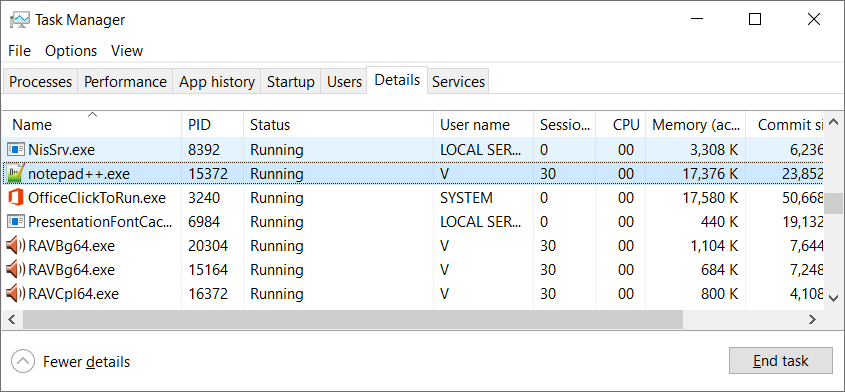This screenshot has height=392, width=845.
Task: Click PID 20304 cell
Action: (x=208, y=246)
